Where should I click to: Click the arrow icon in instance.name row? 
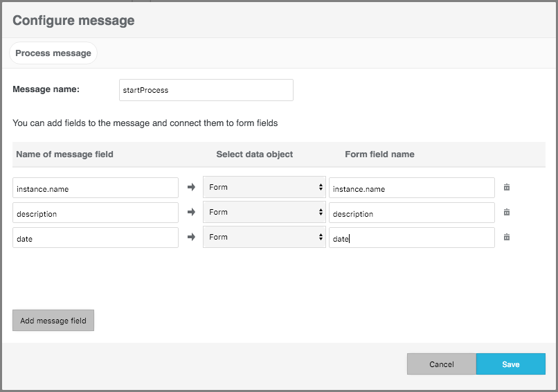[x=192, y=188]
